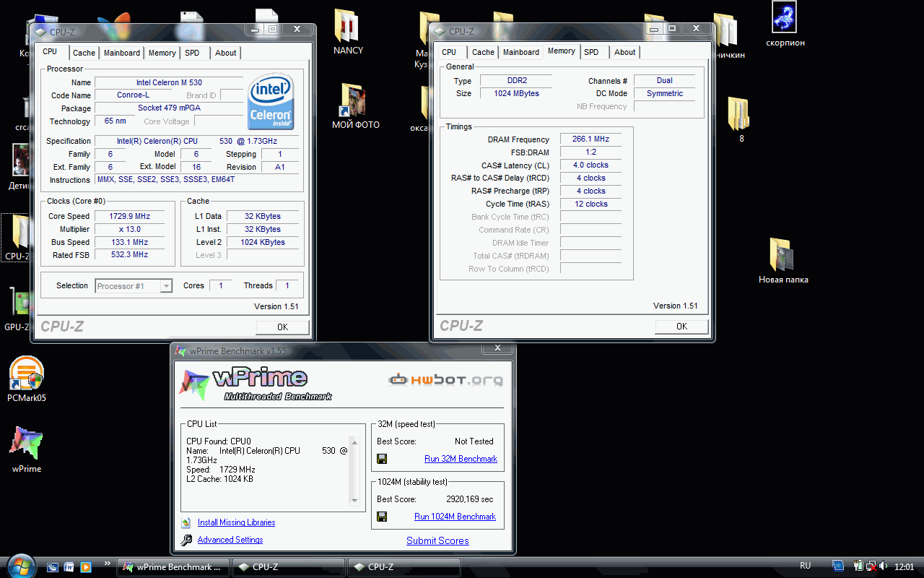Screen dimensions: 924x578
Task: Click the Code Name value Conroe-L
Action: (134, 95)
